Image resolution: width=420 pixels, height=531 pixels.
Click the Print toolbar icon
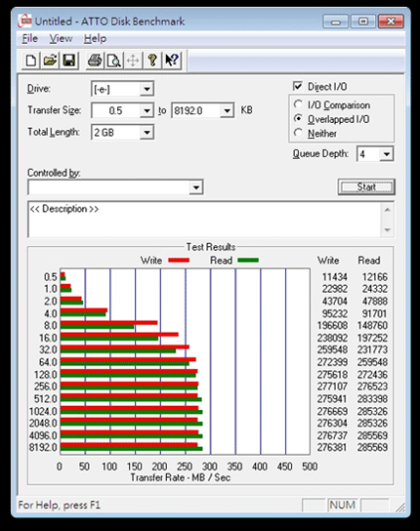95,61
